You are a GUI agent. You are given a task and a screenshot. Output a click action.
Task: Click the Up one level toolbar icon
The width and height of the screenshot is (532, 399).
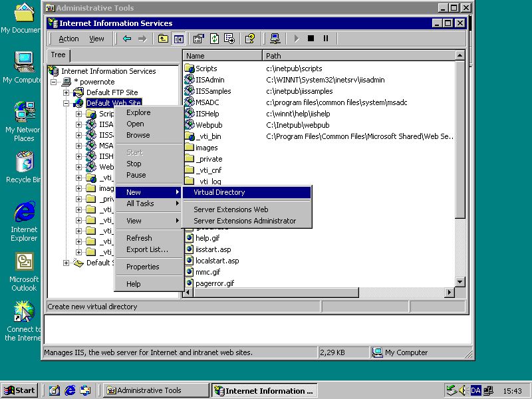[x=164, y=39]
